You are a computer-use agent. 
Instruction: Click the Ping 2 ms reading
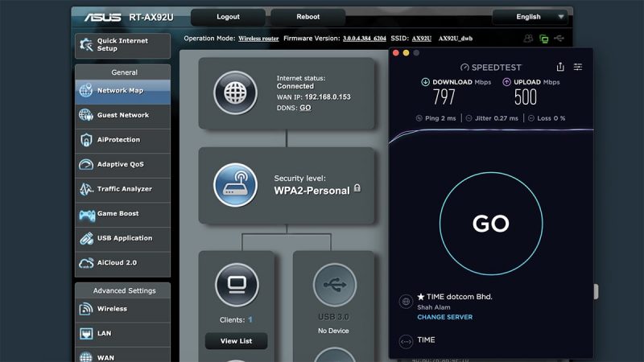click(x=436, y=118)
